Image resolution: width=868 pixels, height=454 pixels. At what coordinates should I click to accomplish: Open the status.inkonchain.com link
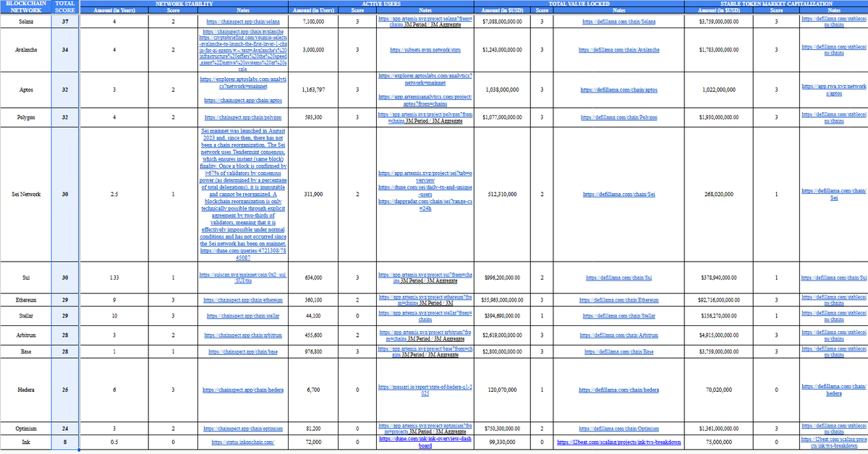pos(243,441)
